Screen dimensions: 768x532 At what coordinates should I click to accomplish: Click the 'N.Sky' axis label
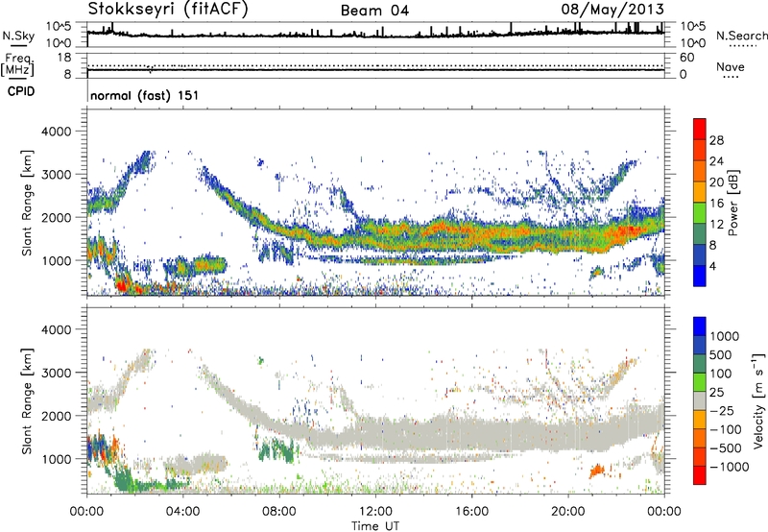click(x=18, y=36)
